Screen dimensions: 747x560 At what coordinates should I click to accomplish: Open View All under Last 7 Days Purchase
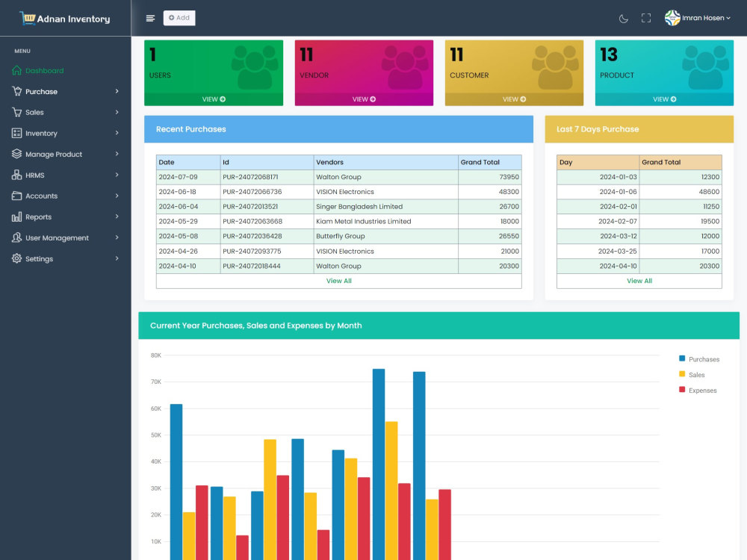tap(639, 281)
